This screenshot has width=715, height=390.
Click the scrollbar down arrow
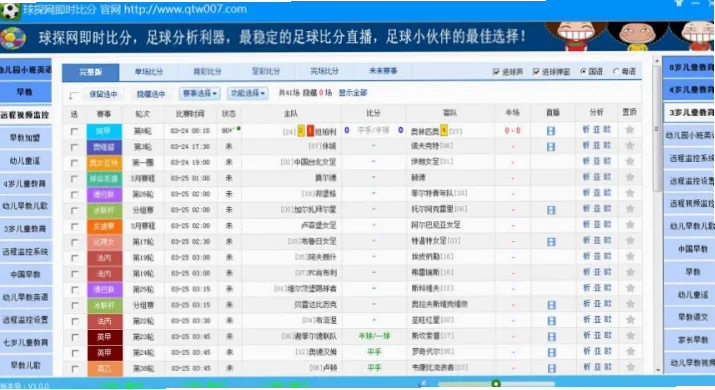657,370
